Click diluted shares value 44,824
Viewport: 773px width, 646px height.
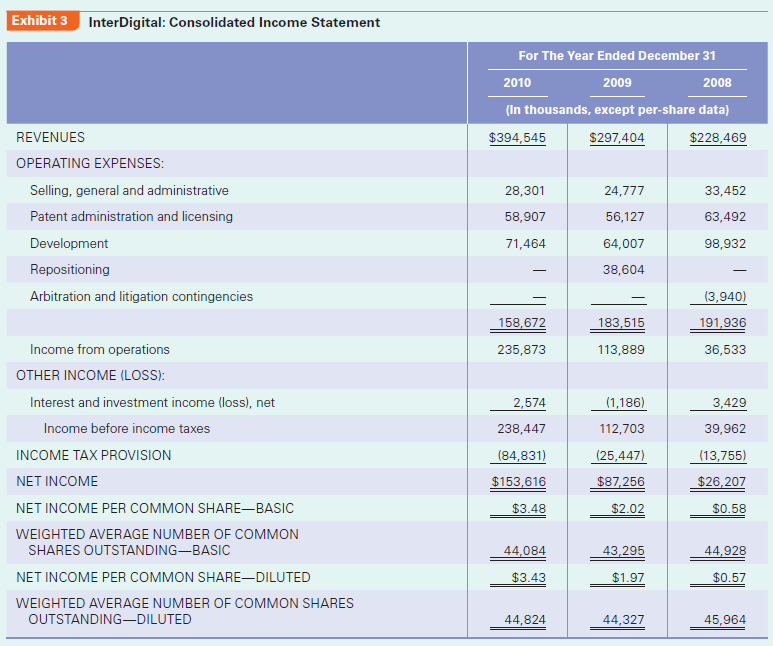tap(525, 619)
